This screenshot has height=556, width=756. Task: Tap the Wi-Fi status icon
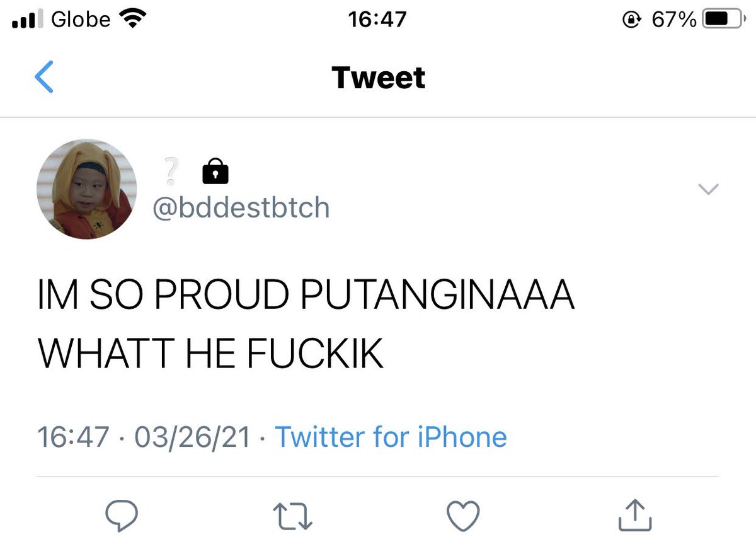[132, 20]
